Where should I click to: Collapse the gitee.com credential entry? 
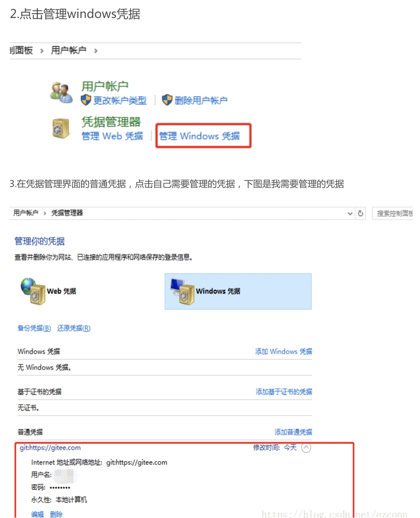tap(306, 448)
